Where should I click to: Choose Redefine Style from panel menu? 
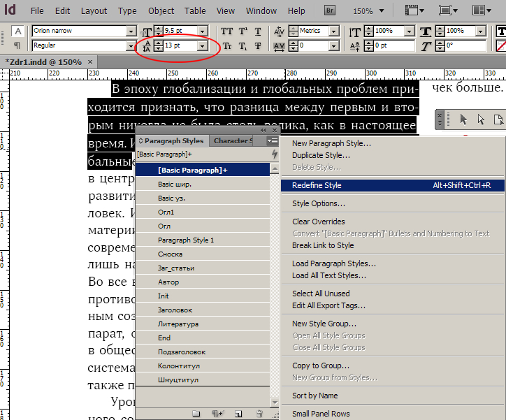(392, 185)
